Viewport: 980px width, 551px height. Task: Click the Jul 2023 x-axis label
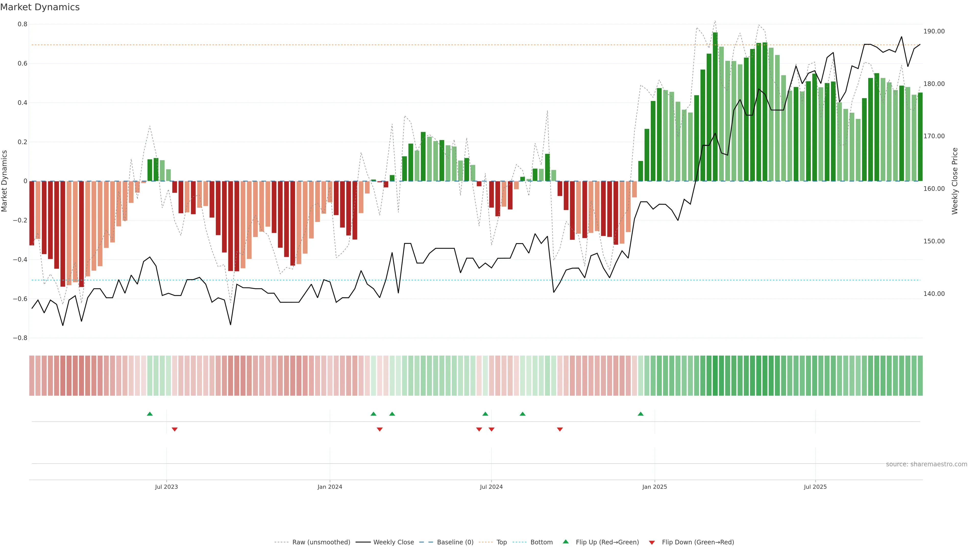tap(166, 487)
